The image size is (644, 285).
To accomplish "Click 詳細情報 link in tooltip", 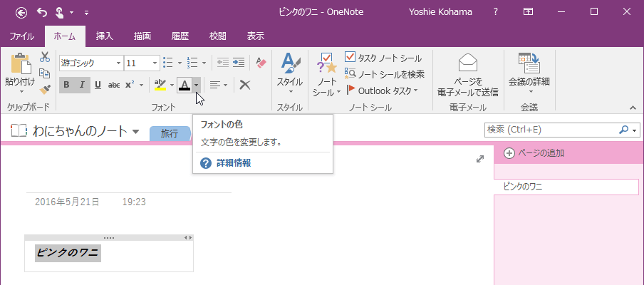I will 234,163.
